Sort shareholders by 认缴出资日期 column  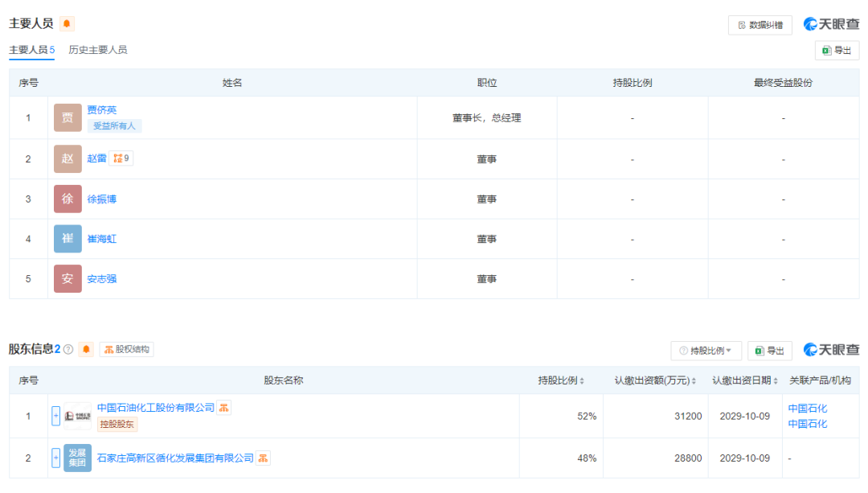[x=776, y=380]
